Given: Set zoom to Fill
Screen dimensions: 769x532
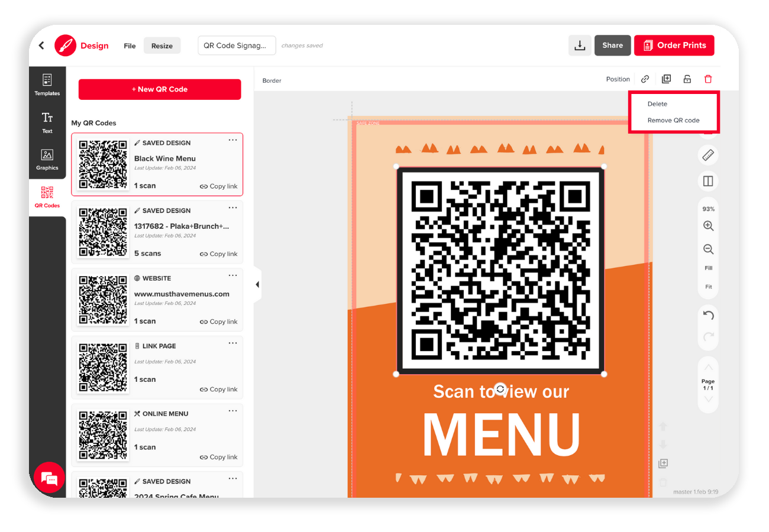Looking at the screenshot, I should point(708,268).
